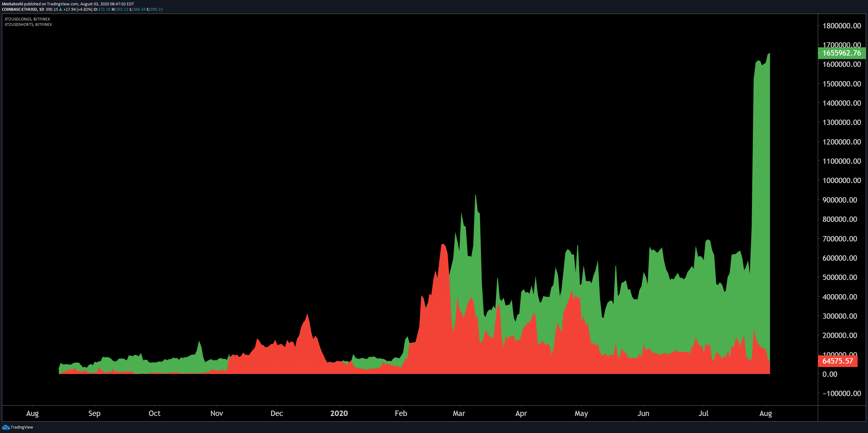Image resolution: width=868 pixels, height=433 pixels.
Task: Click the 0.00 price scale label
Action: pos(830,374)
